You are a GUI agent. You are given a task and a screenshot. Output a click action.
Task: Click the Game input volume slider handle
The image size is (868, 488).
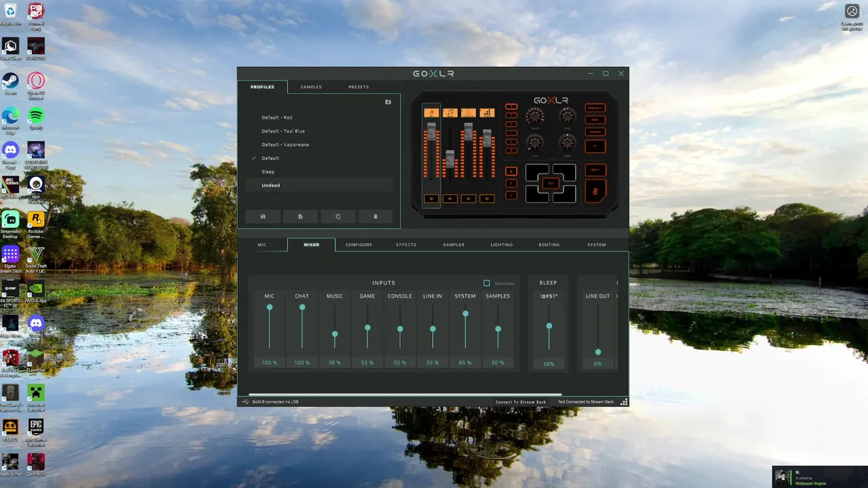(x=368, y=327)
